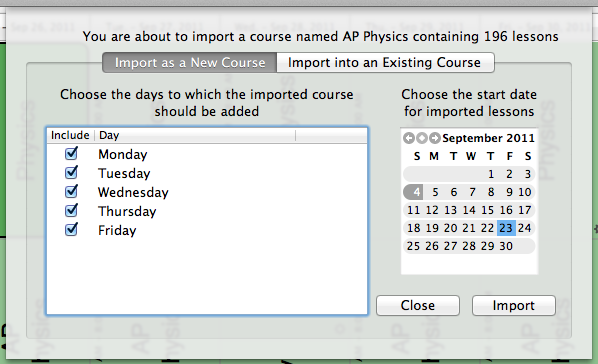Pick September 15 as start date
Screen dimensions: 598x364
pos(487,210)
